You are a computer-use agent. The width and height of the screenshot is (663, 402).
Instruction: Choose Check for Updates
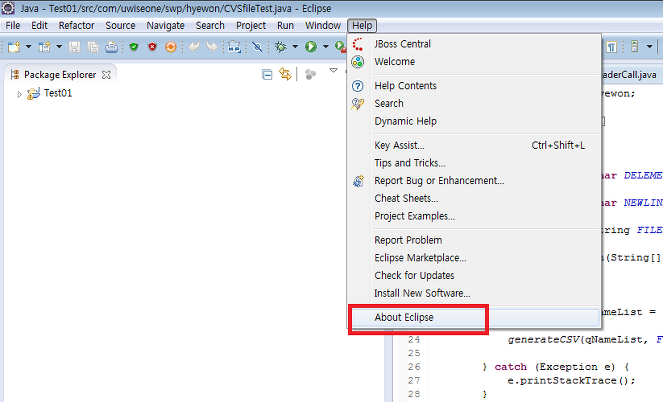[x=474, y=276]
